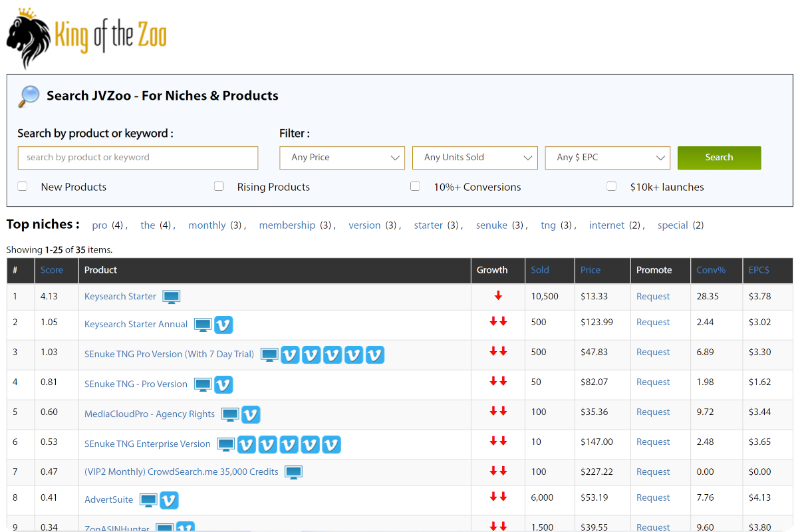Click the monitor icon for CrowdSearch.me 35,000 Credits
Viewport: 798px width, 532px height.
[x=293, y=471]
